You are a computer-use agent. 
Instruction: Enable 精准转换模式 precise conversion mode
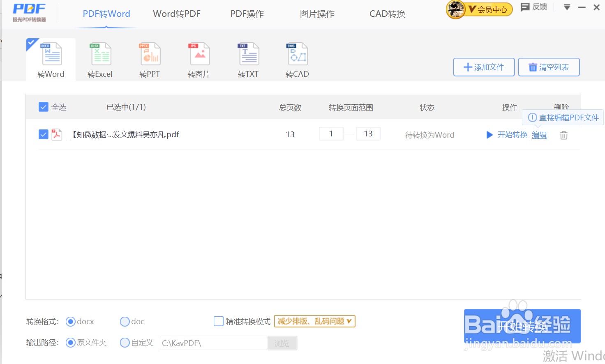(218, 321)
